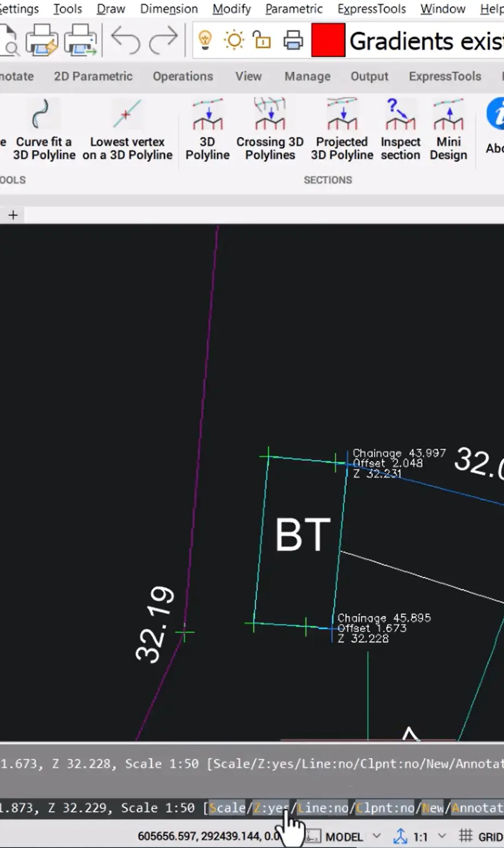Click Z:yes option in command line

270,807
